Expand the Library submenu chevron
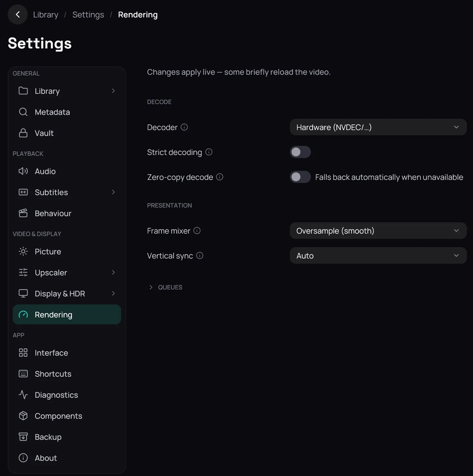 point(113,91)
